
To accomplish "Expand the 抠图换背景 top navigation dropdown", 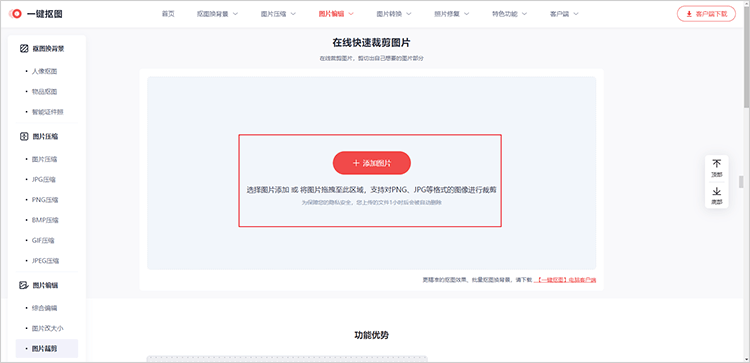I will [x=217, y=14].
